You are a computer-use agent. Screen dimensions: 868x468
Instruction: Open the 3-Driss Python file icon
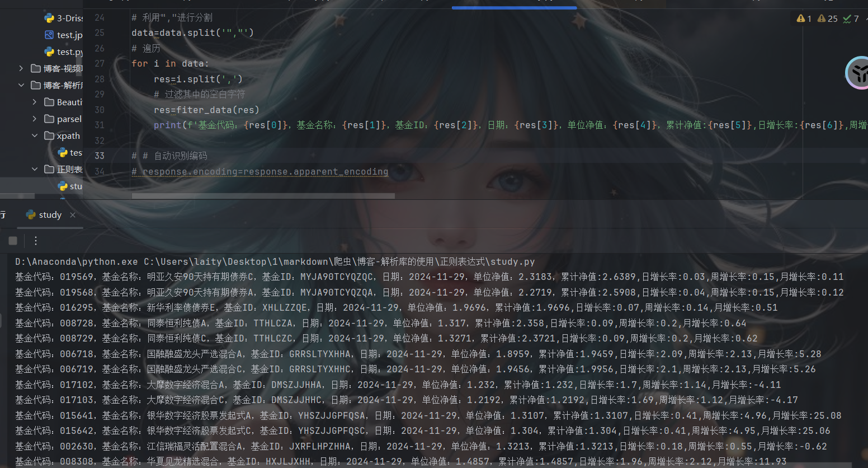coord(49,18)
